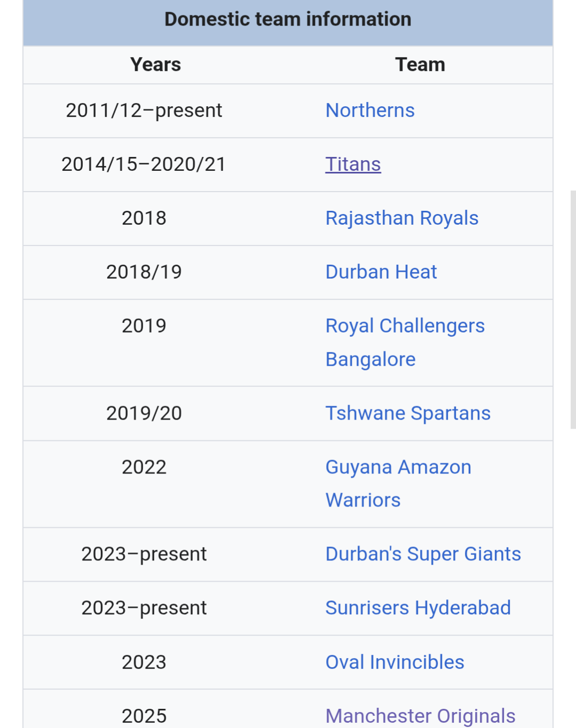Screen dimensions: 576x728
Task: Click the 2019/20 years cell
Action: click(x=144, y=414)
